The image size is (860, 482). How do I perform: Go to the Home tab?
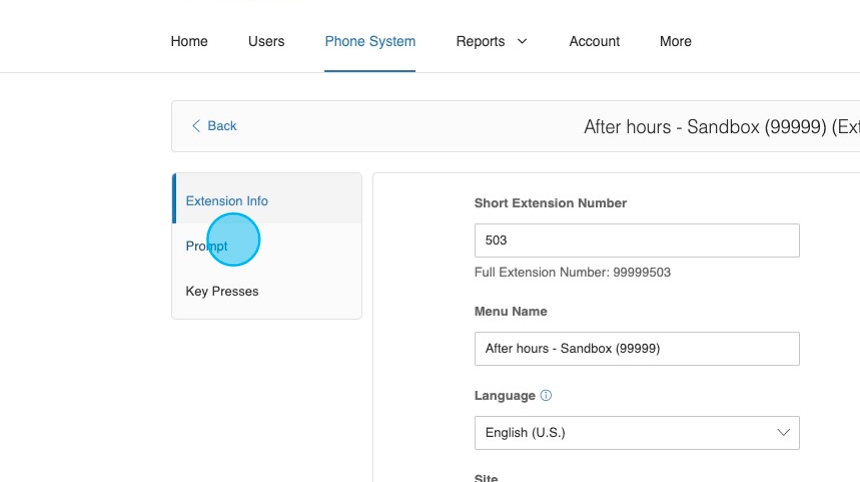189,41
